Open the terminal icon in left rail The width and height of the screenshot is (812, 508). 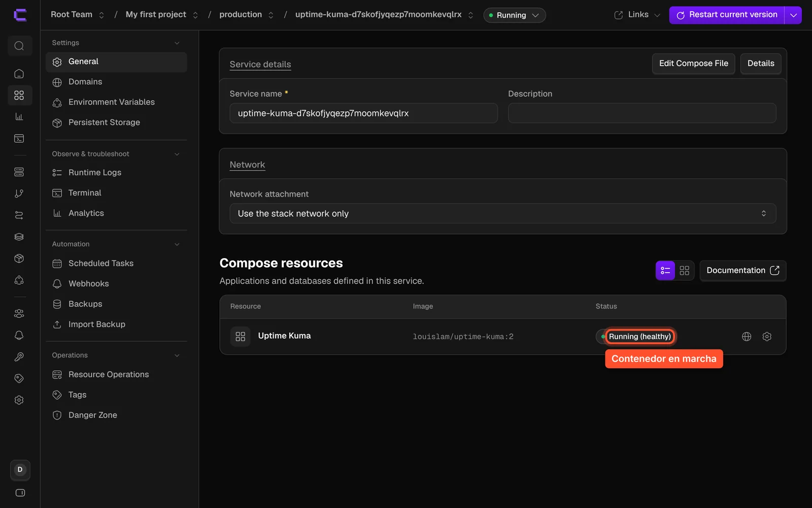(19, 138)
